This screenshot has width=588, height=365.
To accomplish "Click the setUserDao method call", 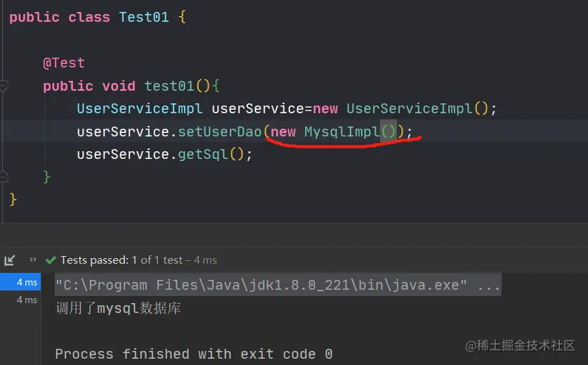I will pos(219,132).
